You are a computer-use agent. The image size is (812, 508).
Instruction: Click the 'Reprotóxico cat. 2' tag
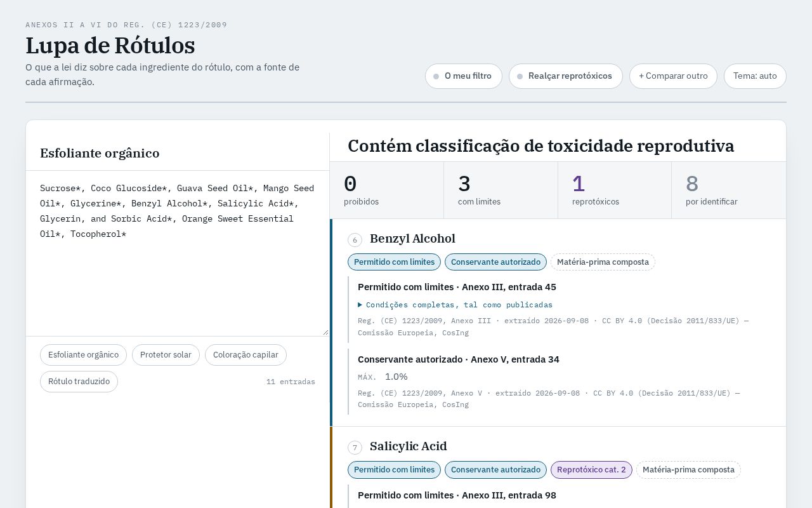click(x=591, y=470)
